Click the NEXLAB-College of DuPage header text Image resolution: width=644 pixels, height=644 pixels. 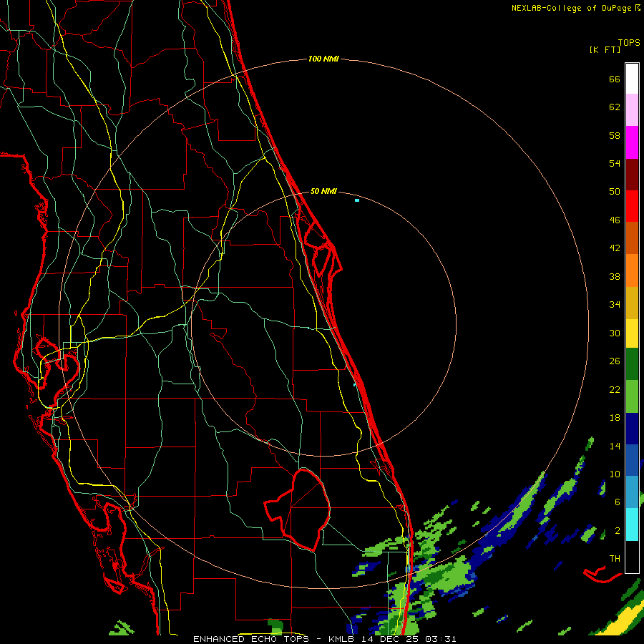click(x=571, y=8)
